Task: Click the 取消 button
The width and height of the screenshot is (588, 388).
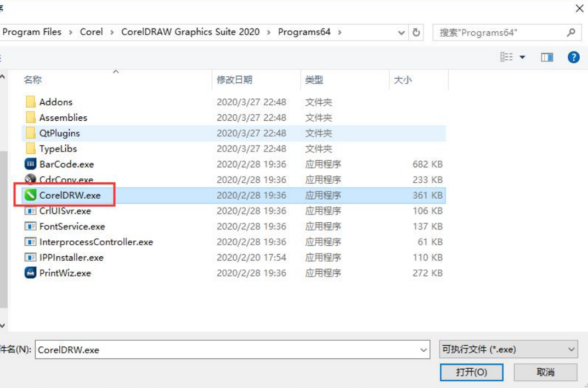Action: pos(545,372)
